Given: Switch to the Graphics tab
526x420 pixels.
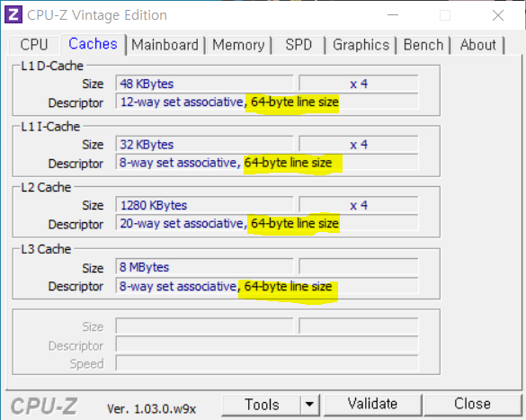Looking at the screenshot, I should (x=361, y=45).
